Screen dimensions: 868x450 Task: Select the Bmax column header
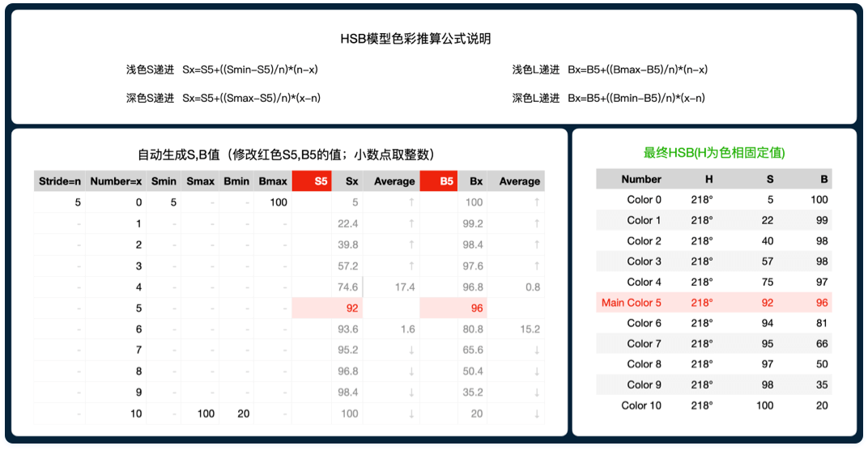coord(273,181)
